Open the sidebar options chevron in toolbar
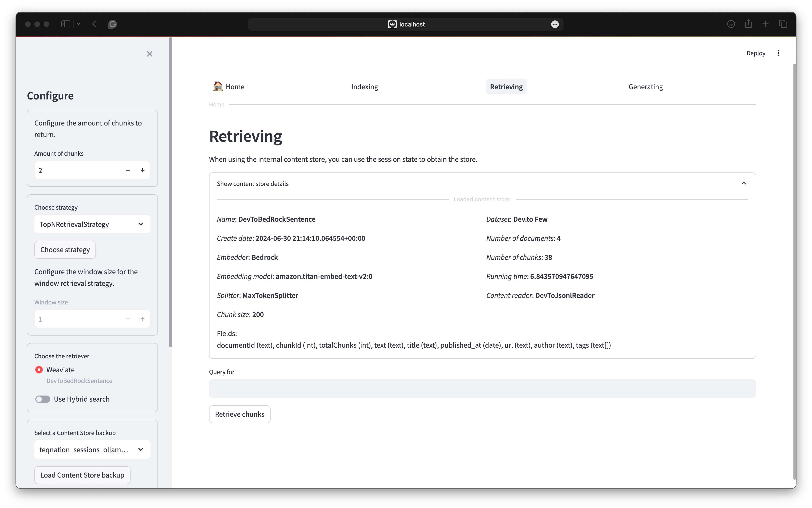 [x=79, y=24]
